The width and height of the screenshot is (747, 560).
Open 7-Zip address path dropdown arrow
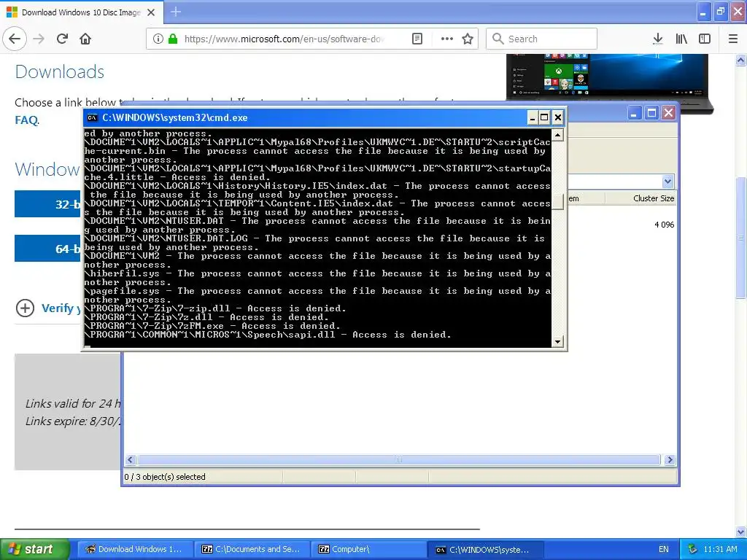(x=668, y=182)
